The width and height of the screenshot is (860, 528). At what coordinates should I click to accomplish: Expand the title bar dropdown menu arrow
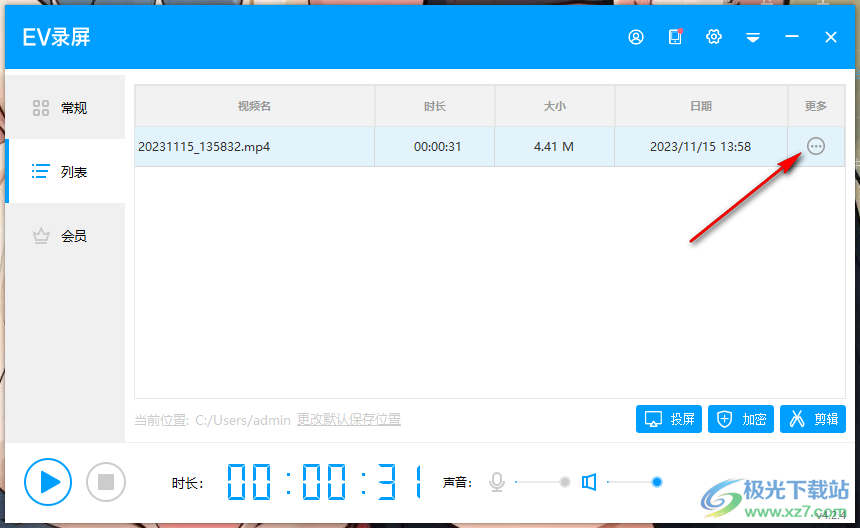point(752,37)
